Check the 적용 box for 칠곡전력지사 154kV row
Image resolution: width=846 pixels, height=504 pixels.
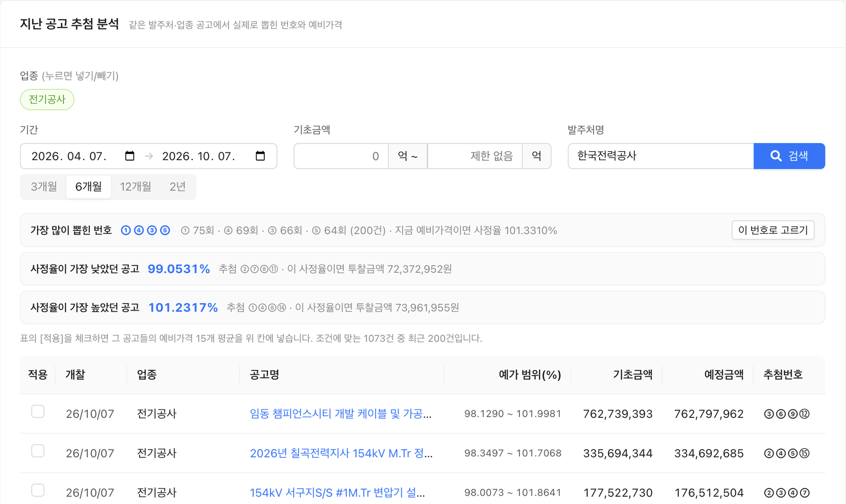tap(38, 451)
